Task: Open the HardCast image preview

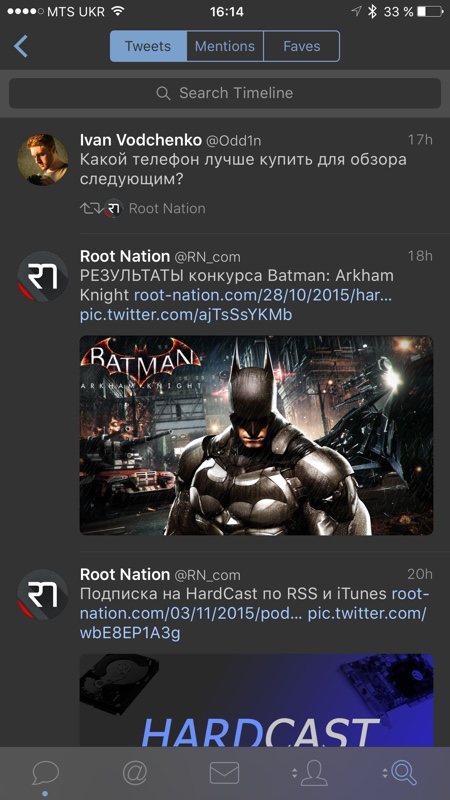Action: [256, 701]
